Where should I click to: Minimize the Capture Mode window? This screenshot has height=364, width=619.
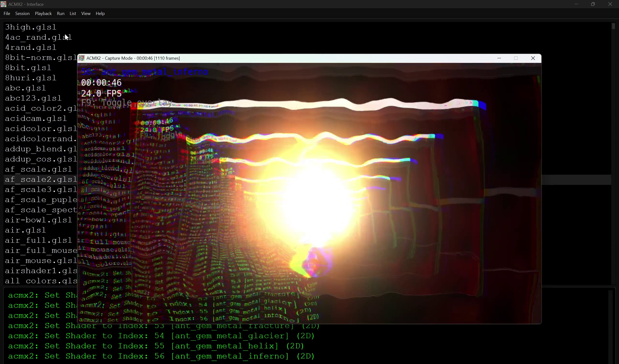pos(499,58)
